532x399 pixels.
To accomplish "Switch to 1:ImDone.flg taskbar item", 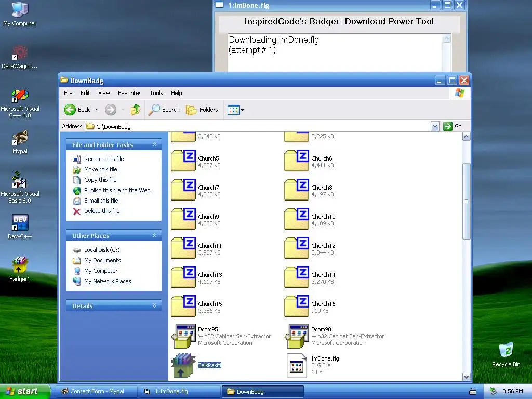I will pyautogui.click(x=179, y=392).
